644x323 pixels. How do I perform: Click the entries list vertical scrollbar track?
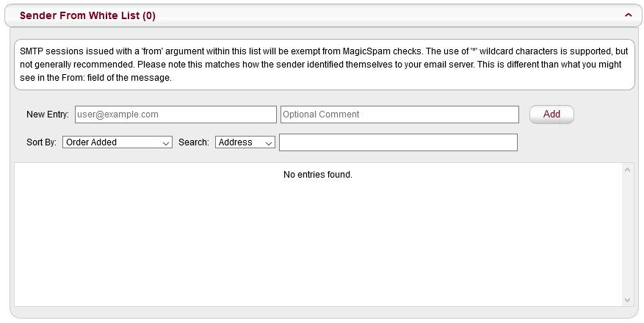[x=627, y=235]
